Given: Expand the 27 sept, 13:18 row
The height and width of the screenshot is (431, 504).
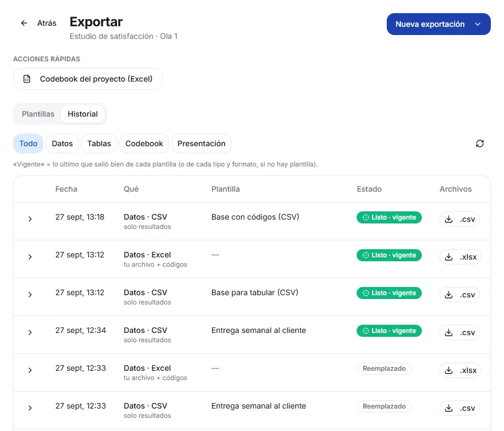Looking at the screenshot, I should point(30,219).
